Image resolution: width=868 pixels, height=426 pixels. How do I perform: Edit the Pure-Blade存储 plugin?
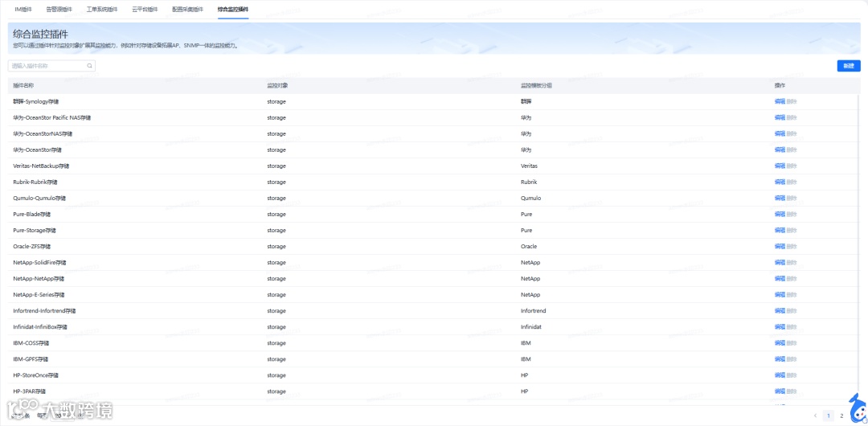click(780, 215)
